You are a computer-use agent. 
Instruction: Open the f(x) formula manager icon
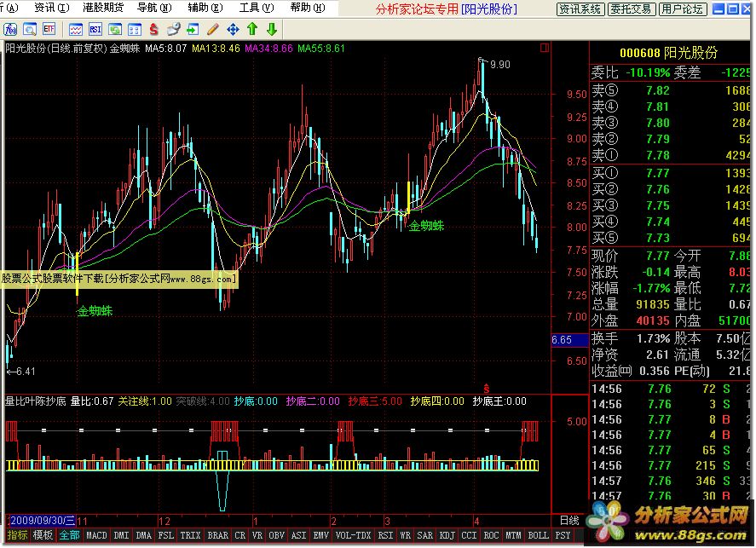click(10, 29)
